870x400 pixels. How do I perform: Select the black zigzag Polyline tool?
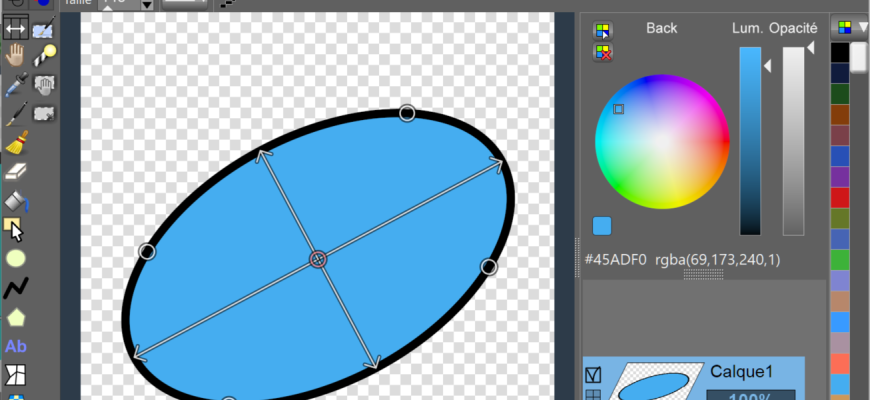point(16,288)
